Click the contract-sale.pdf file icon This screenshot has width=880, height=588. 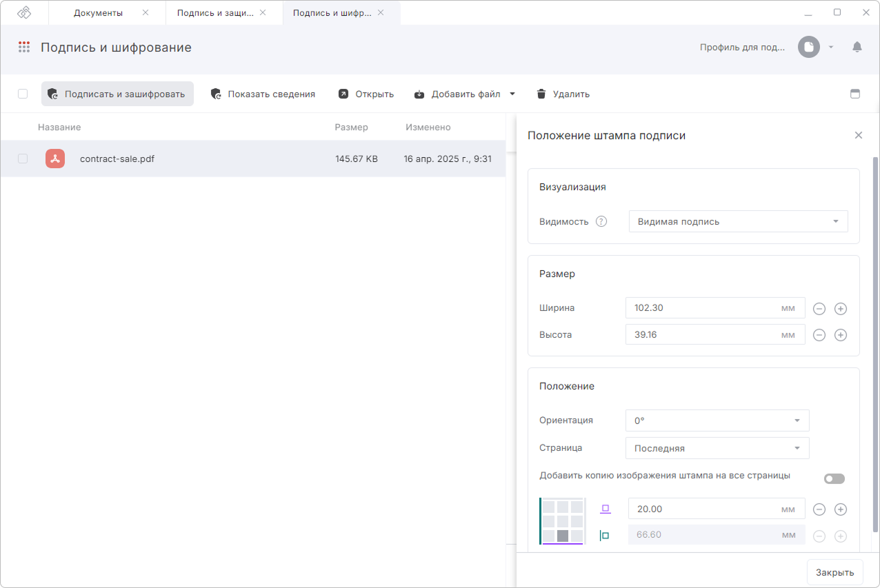click(55, 159)
